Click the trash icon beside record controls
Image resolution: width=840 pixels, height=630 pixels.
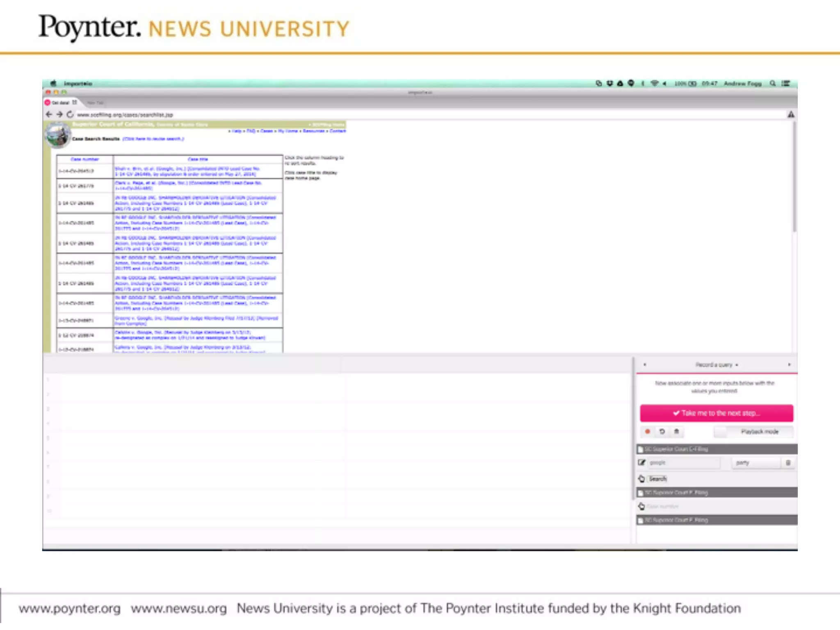tap(677, 431)
